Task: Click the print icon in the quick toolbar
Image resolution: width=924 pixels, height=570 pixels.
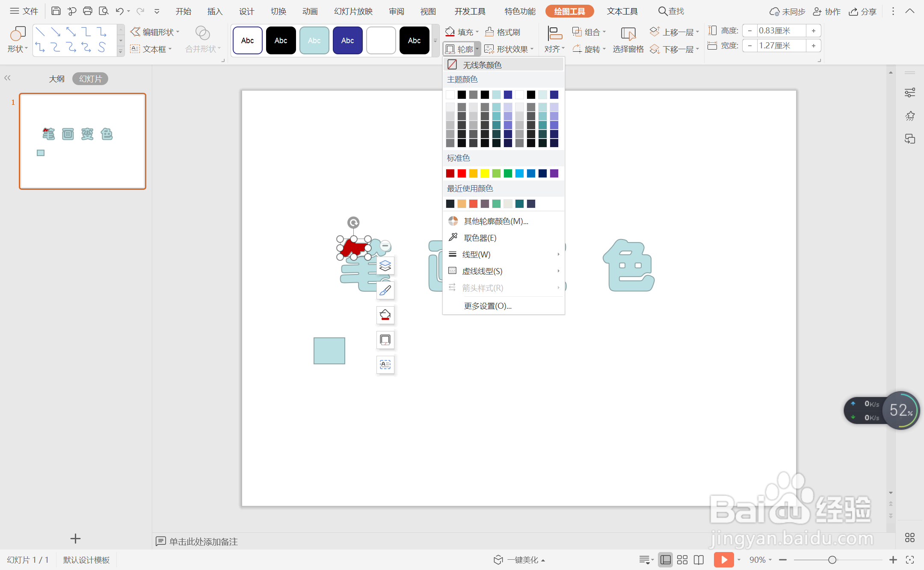Action: coord(88,11)
